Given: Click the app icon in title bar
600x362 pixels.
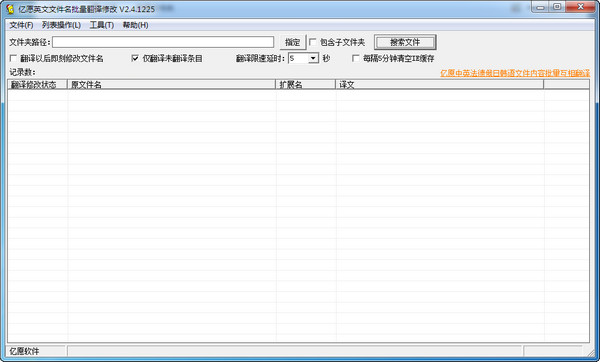Looking at the screenshot, I should 10,9.
